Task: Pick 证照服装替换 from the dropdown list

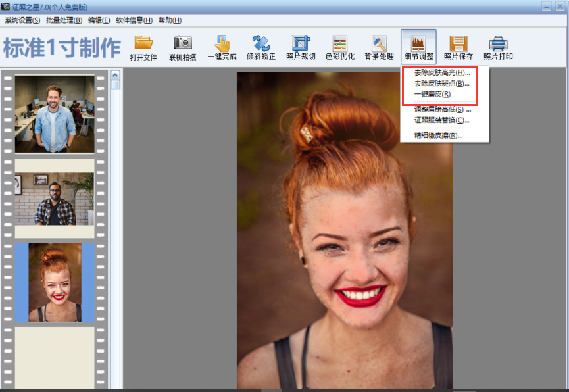Action: (x=442, y=120)
